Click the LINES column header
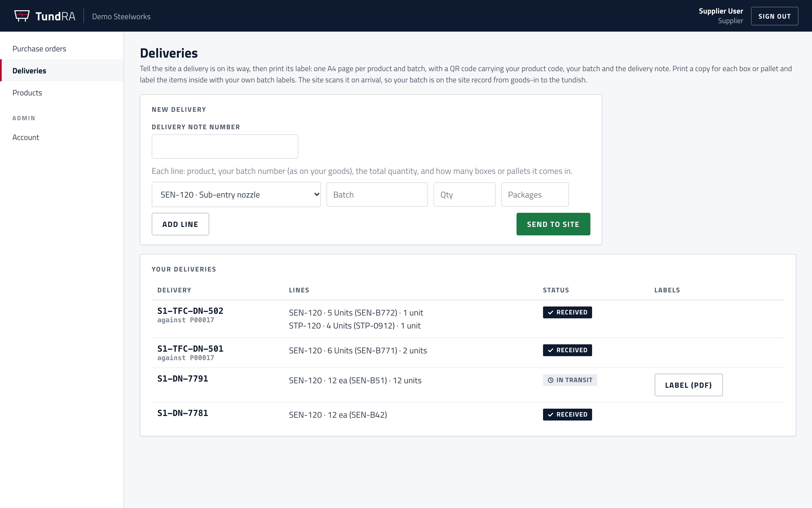 tap(299, 290)
